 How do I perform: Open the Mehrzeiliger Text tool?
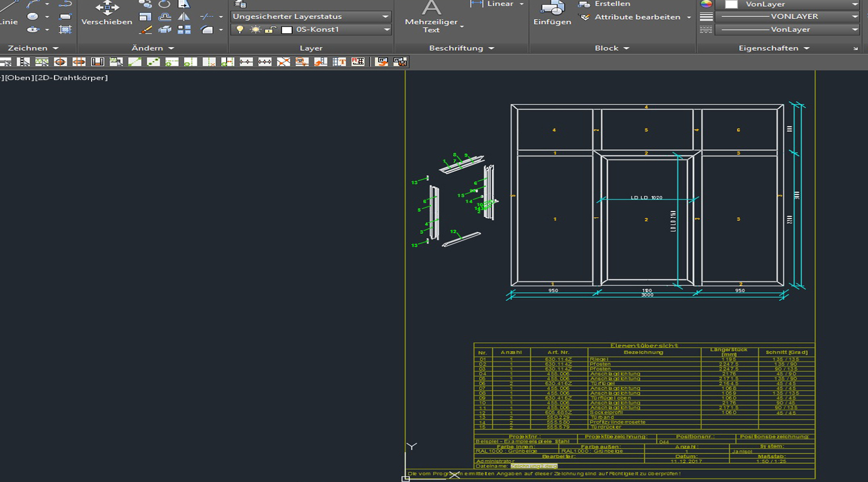[431, 17]
